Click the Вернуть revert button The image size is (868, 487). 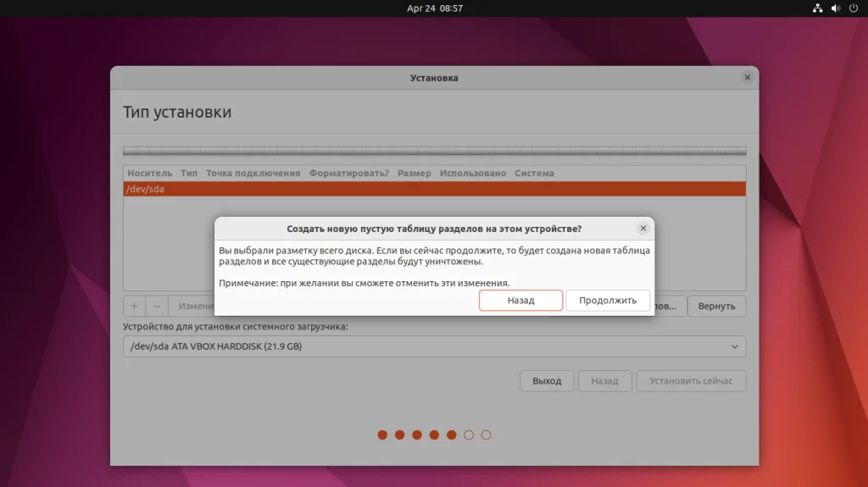(716, 306)
